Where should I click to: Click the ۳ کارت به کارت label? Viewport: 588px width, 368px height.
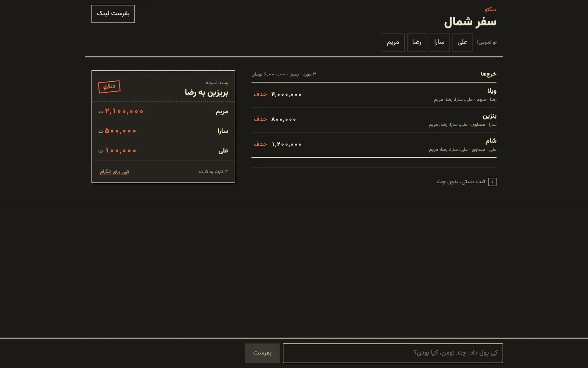pos(214,171)
